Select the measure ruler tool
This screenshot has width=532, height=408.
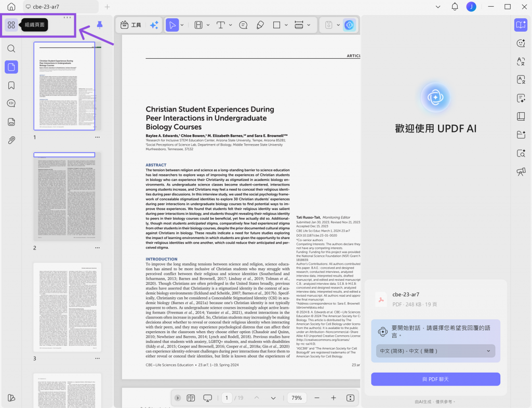point(299,25)
